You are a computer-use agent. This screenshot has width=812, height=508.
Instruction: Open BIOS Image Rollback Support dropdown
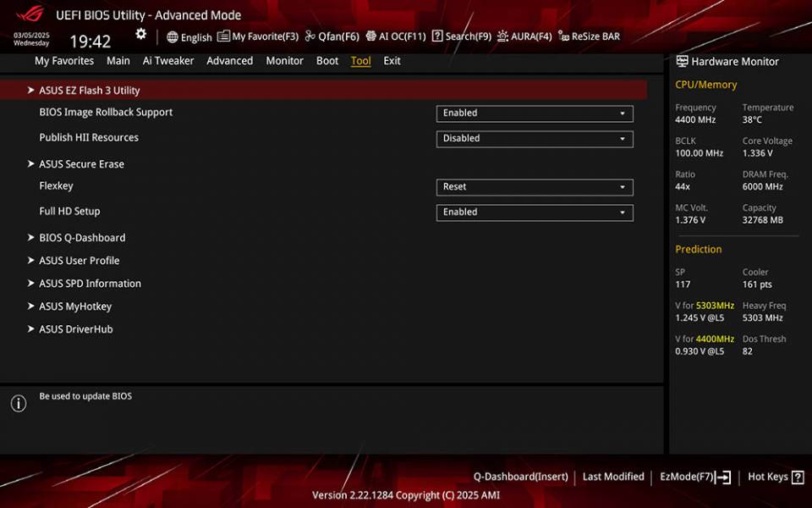pos(535,113)
